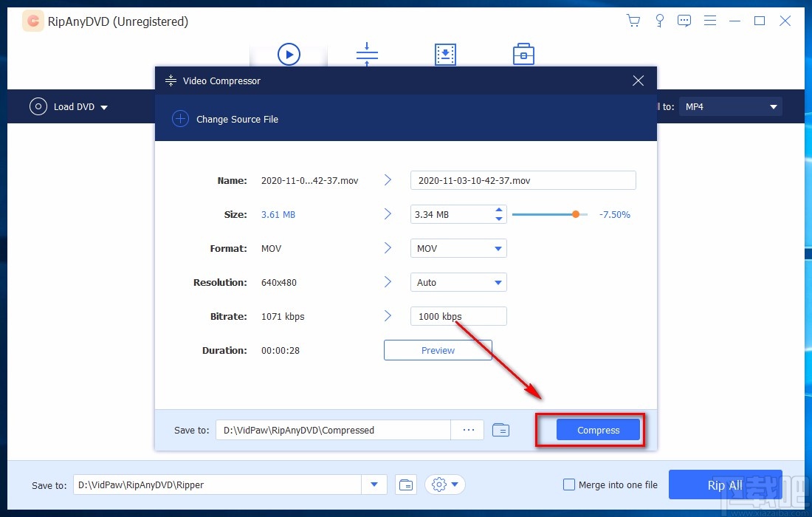The image size is (812, 517).
Task: Click the RipAnyDVD app logo
Action: pos(33,21)
